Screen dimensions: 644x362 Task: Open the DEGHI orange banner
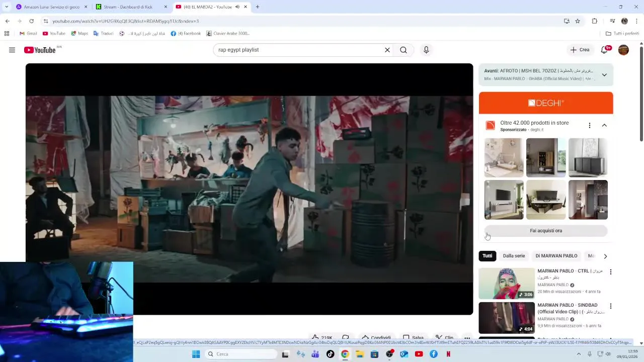coord(546,103)
